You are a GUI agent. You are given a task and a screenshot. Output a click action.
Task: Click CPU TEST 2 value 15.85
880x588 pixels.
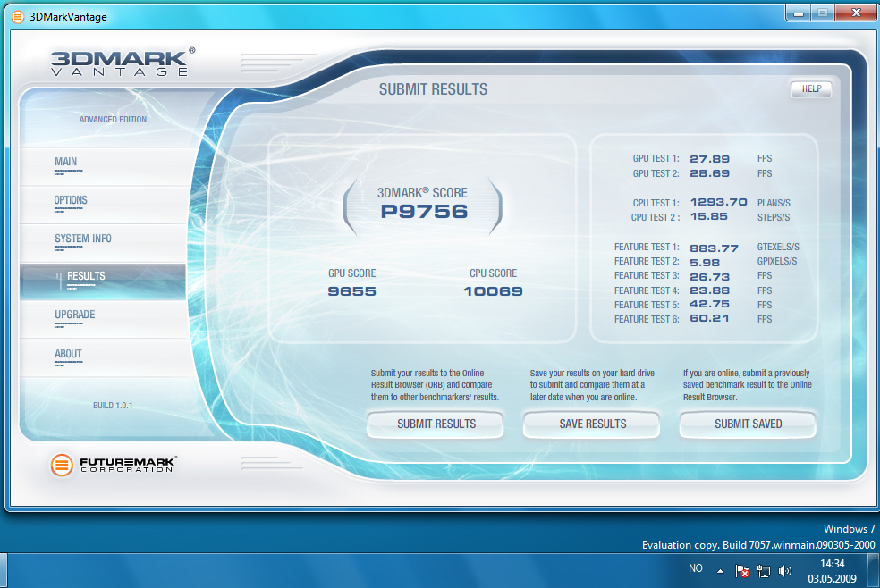point(709,216)
